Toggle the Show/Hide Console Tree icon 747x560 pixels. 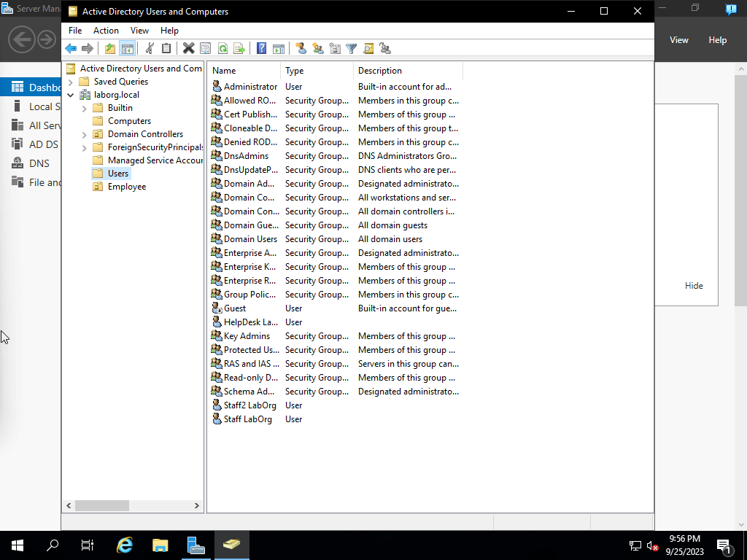coord(128,48)
